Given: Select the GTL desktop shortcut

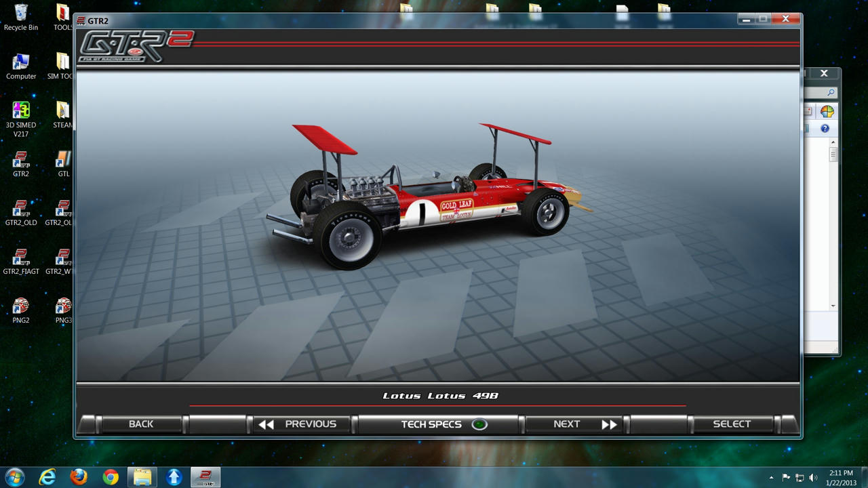Looking at the screenshot, I should point(63,164).
